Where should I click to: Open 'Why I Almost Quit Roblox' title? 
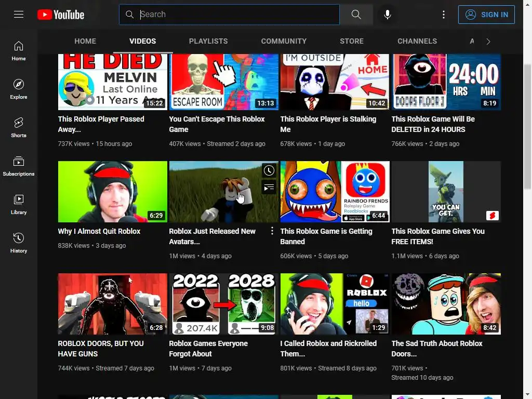[99, 231]
